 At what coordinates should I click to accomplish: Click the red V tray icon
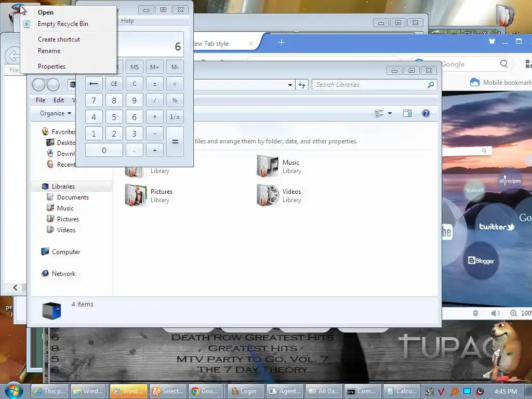tap(441, 392)
